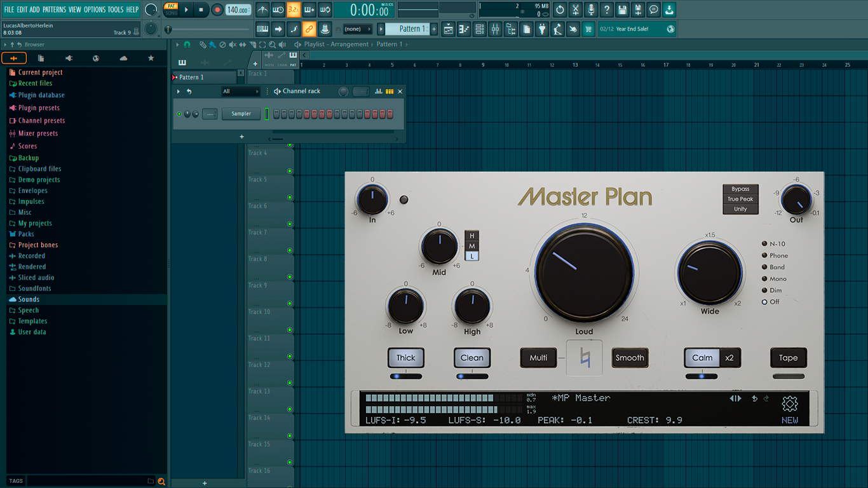Open the Piano roll view icon
This screenshot has height=488, width=868.
464,29
